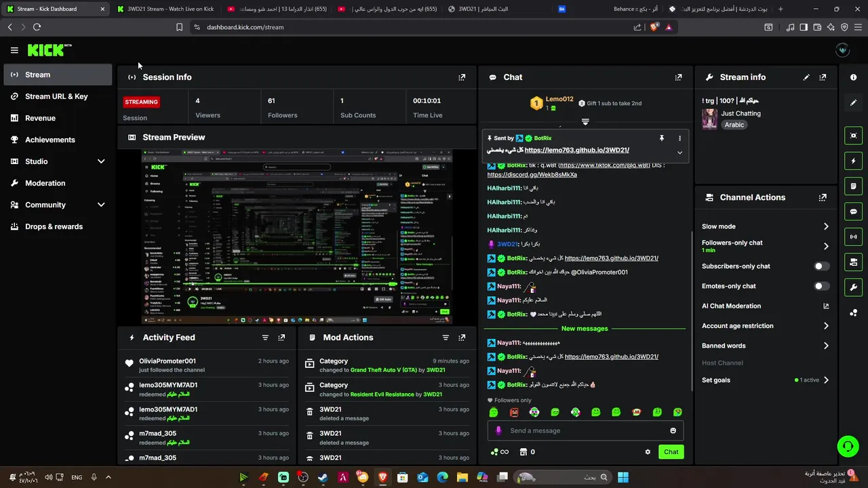This screenshot has height=488, width=868.
Task: Reload the page in browser
Action: click(x=37, y=27)
